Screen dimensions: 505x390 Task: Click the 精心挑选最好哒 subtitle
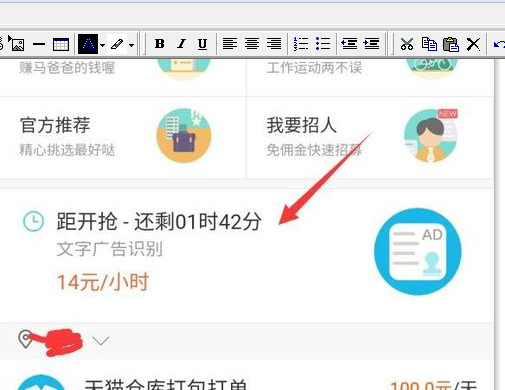[x=67, y=150]
